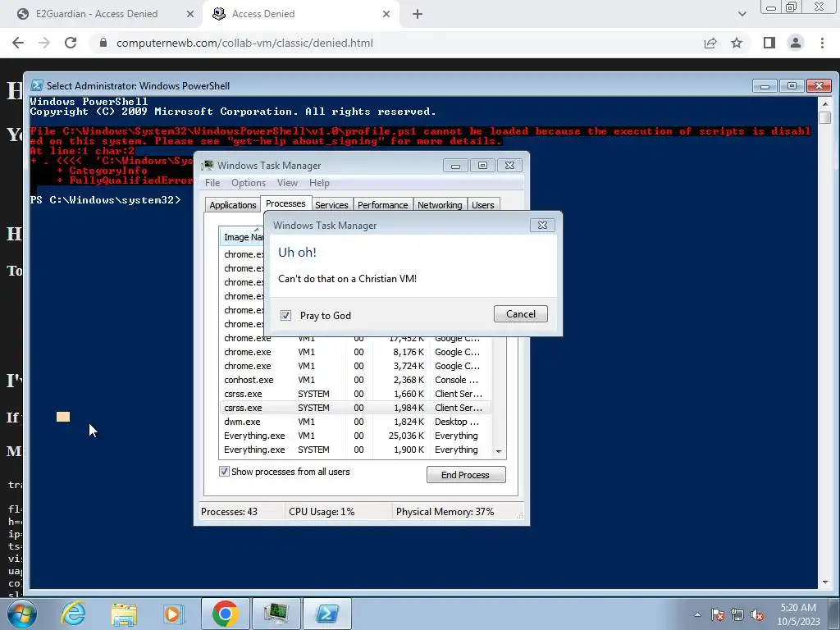Switch to Users tab

tap(482, 205)
